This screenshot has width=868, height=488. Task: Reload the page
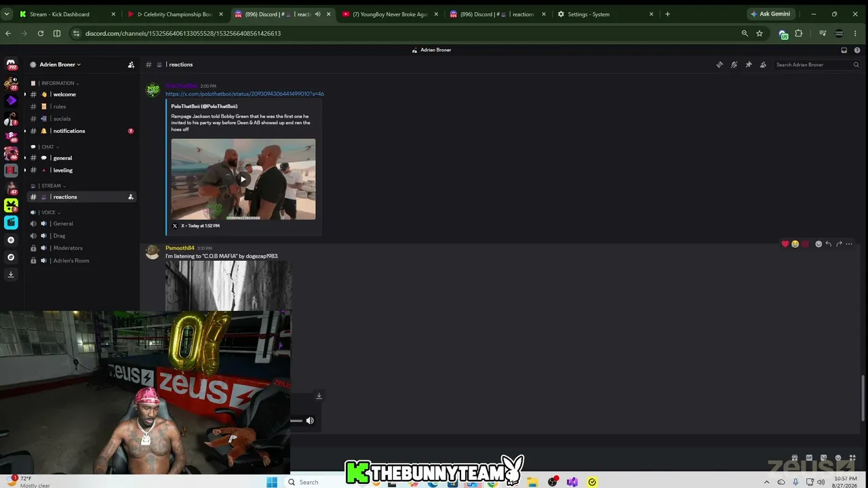41,33
